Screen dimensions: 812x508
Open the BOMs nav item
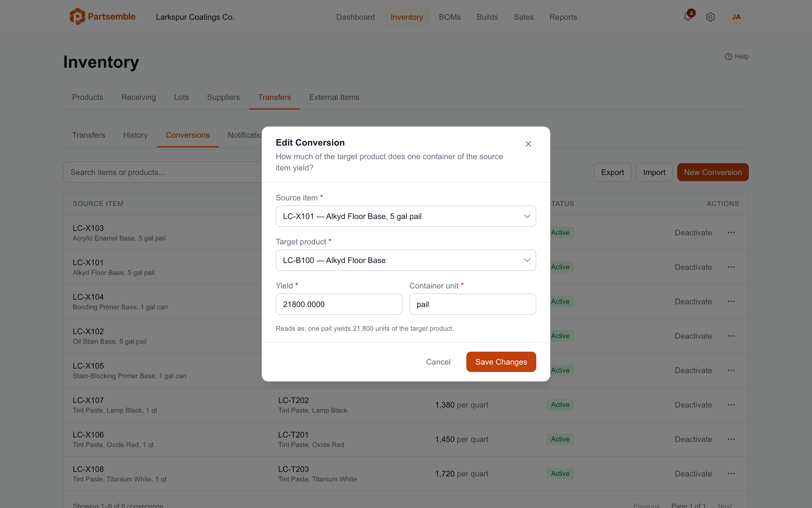(450, 17)
